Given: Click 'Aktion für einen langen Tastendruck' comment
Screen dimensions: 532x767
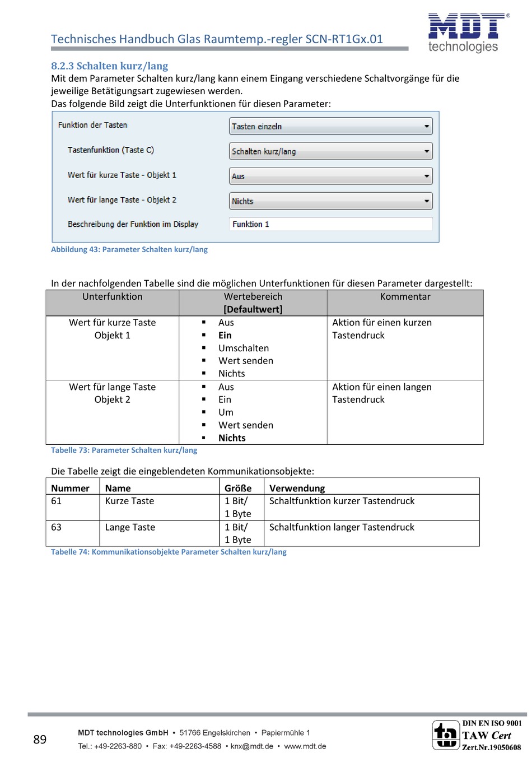Looking at the screenshot, I should [x=382, y=393].
